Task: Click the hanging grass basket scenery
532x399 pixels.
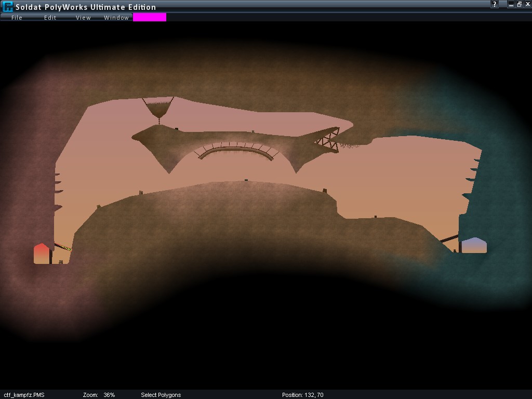Action: click(x=158, y=109)
